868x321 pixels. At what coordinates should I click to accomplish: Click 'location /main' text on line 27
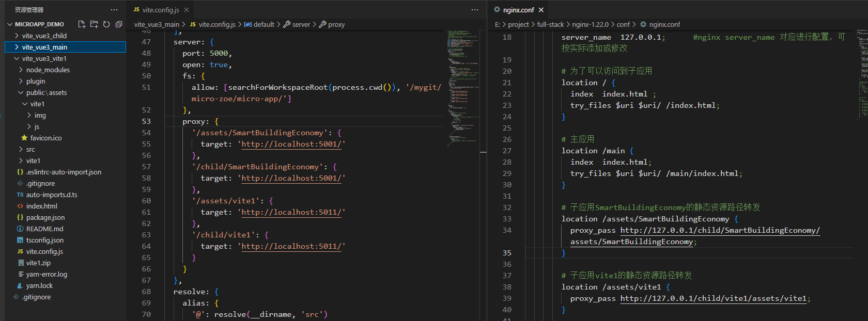coord(593,151)
